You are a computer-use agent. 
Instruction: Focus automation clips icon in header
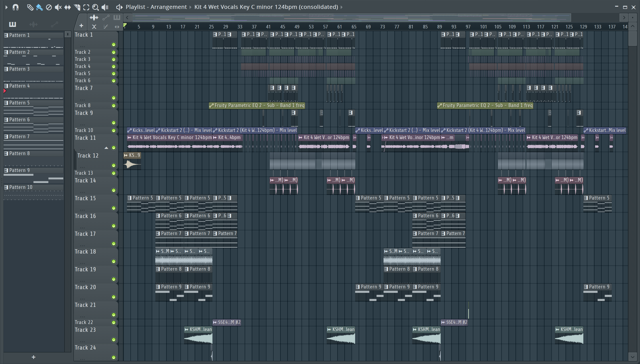(x=106, y=18)
